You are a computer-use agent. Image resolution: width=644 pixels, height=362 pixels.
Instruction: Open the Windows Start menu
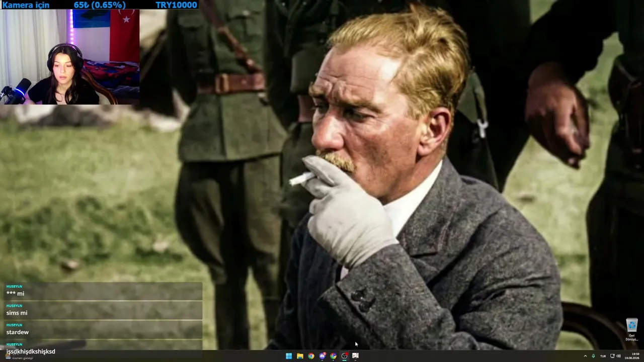tap(289, 356)
